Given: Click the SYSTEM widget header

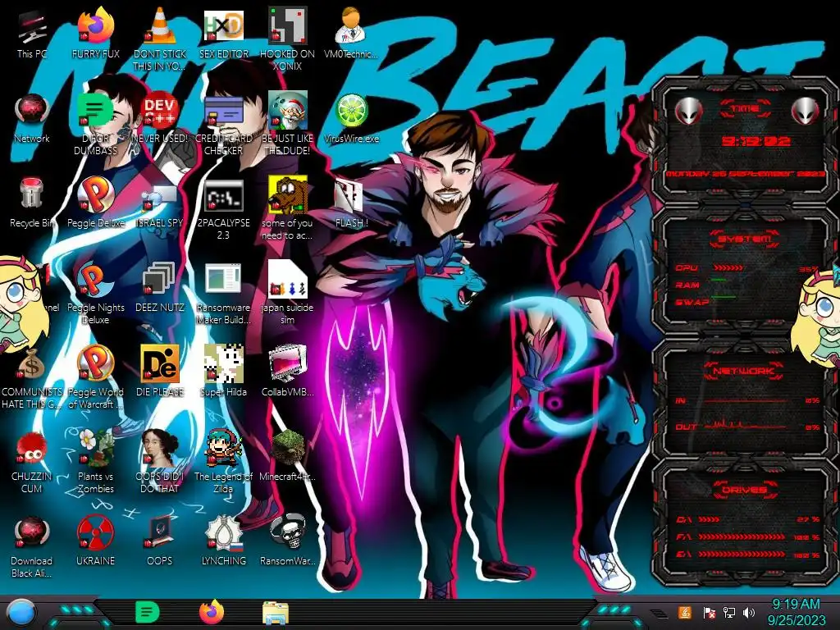Looking at the screenshot, I should 745,239.
